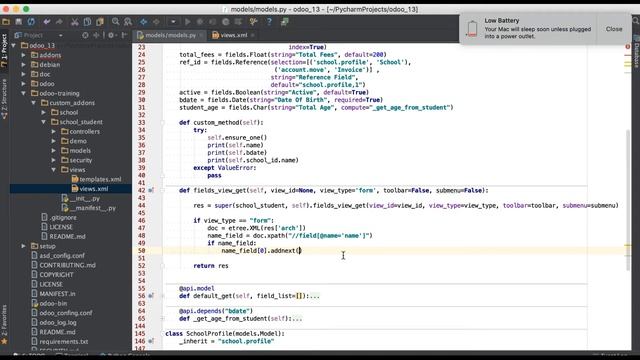This screenshot has width=640, height=360.
Task: Click the Replace search icon
Action: (128, 22)
